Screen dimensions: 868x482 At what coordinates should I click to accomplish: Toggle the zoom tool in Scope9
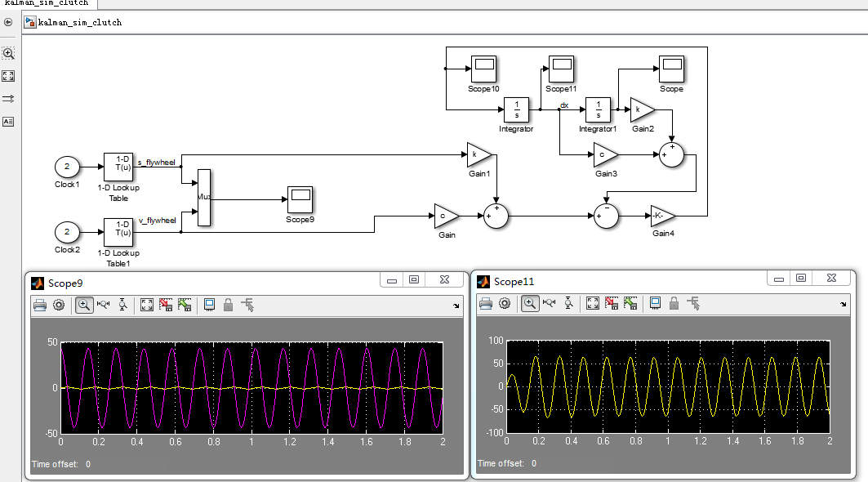click(83, 306)
